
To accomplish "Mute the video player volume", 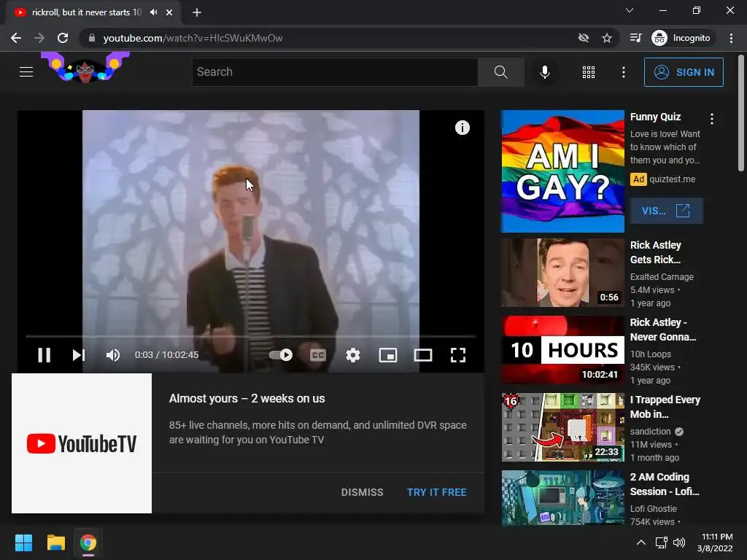I will pyautogui.click(x=113, y=355).
